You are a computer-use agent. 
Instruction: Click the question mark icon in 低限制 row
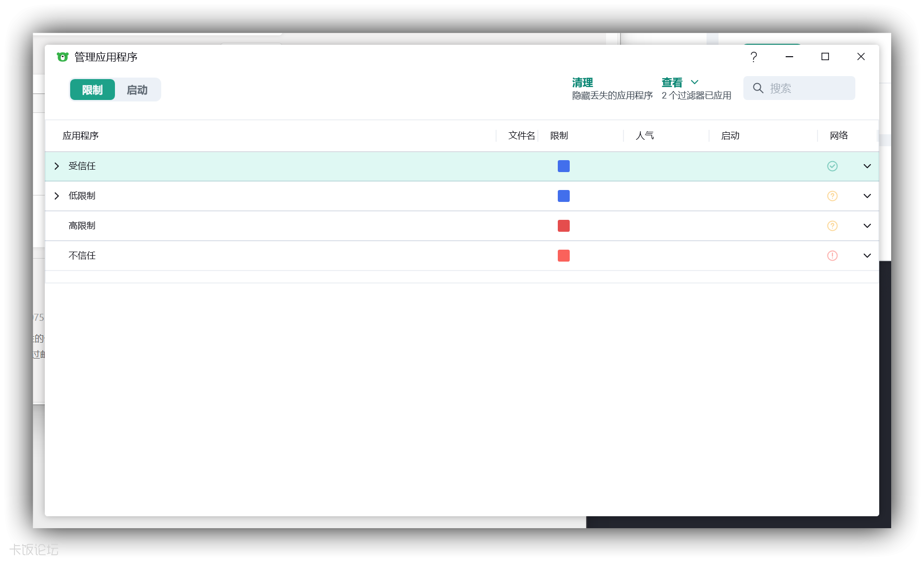click(x=832, y=196)
